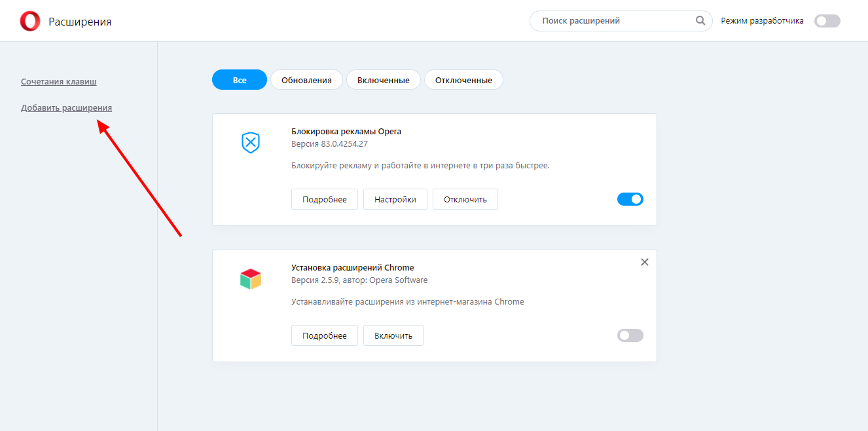Image resolution: width=868 pixels, height=431 pixels.
Task: Open Настройки of the ad blocker
Action: (x=395, y=199)
